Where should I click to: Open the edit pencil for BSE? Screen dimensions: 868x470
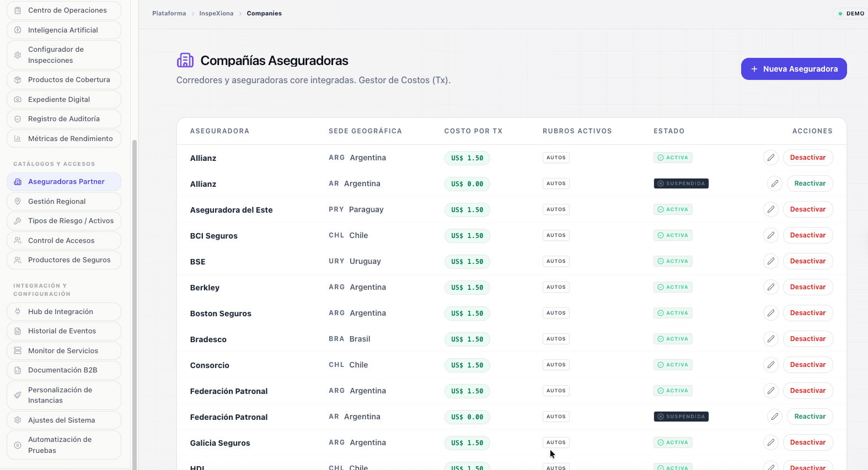(x=771, y=261)
